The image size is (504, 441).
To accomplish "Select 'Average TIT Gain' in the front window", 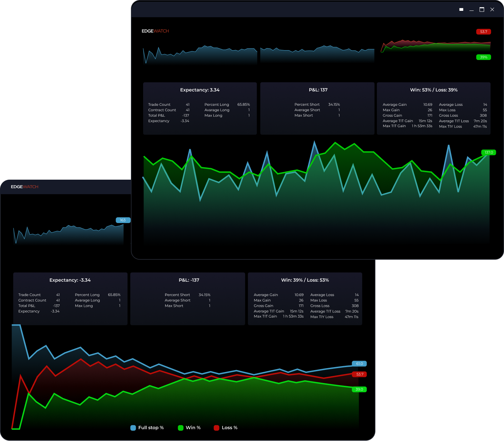I will tap(398, 121).
